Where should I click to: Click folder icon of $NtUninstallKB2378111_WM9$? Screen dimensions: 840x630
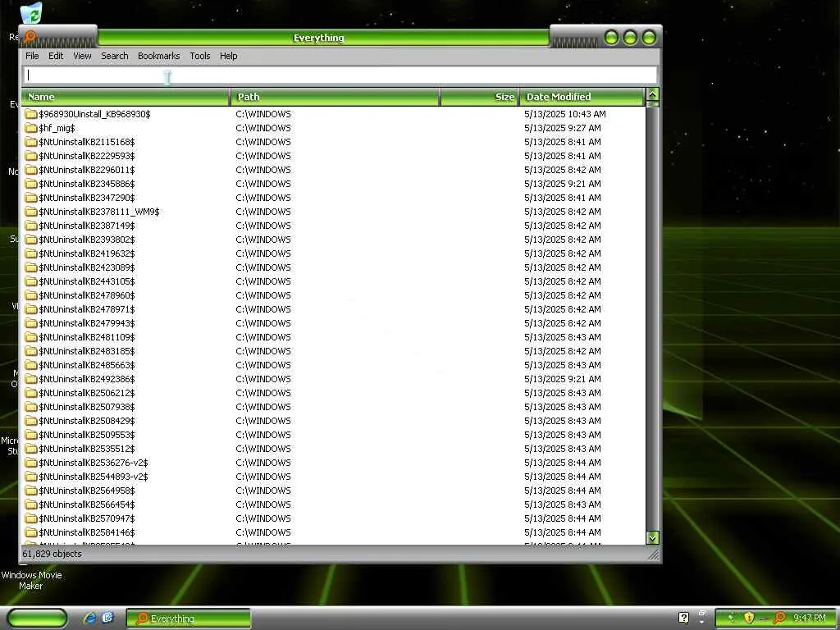pos(31,212)
